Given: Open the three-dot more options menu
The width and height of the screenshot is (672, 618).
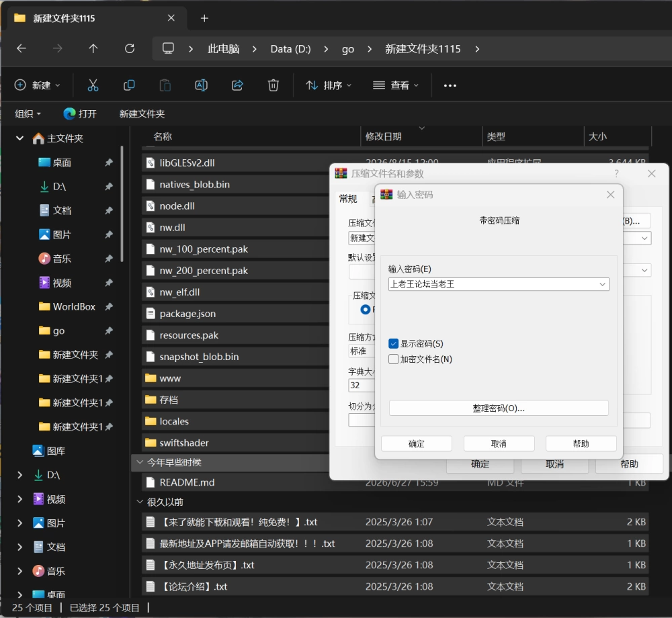Looking at the screenshot, I should (450, 86).
